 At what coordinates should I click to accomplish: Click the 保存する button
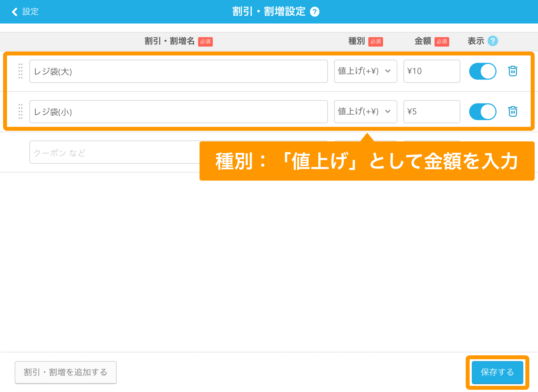(x=497, y=372)
